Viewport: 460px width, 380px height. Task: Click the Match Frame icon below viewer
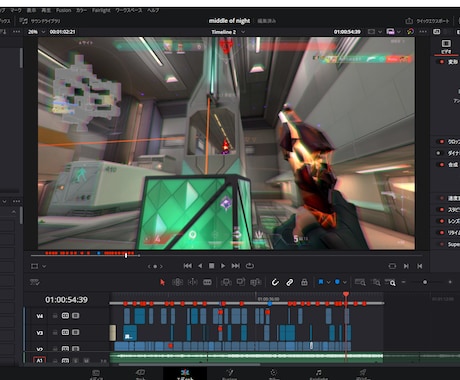point(392,266)
